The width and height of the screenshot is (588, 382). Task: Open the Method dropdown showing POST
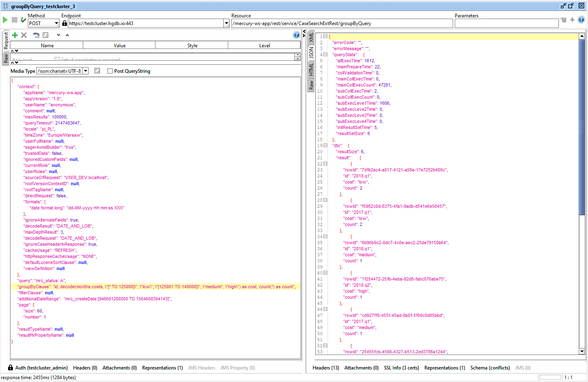[x=44, y=23]
